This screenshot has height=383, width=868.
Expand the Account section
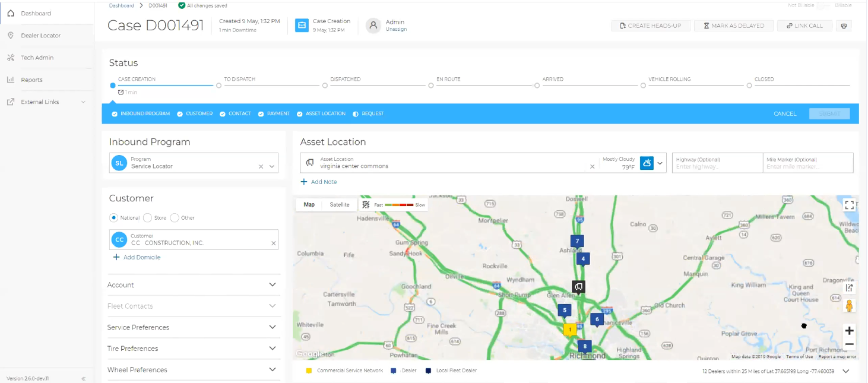273,285
